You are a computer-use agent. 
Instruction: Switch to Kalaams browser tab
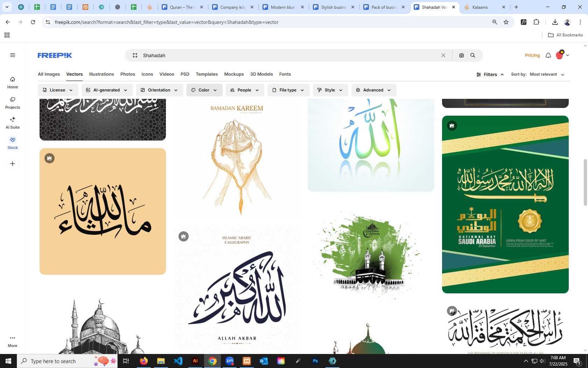pos(484,7)
